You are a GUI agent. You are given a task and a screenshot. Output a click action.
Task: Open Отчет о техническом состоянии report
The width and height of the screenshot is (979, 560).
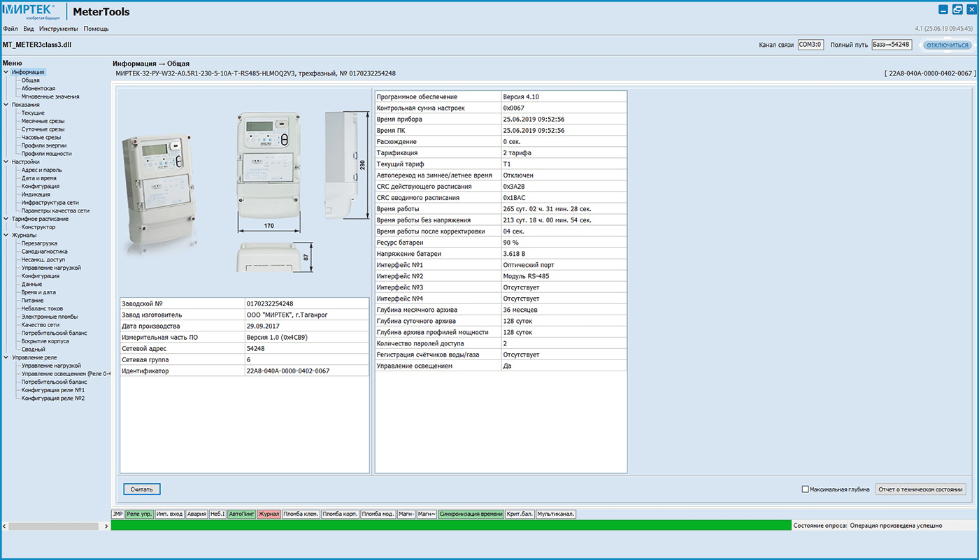(x=922, y=489)
